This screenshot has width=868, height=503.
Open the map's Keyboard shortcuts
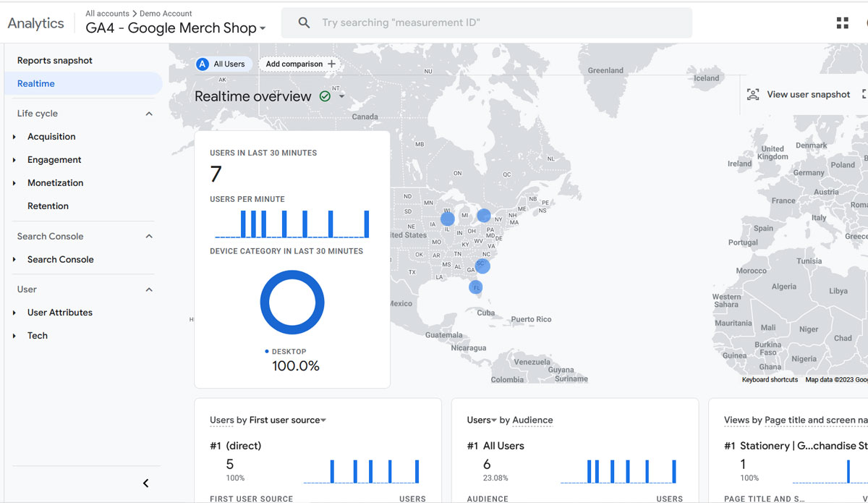[x=770, y=379]
